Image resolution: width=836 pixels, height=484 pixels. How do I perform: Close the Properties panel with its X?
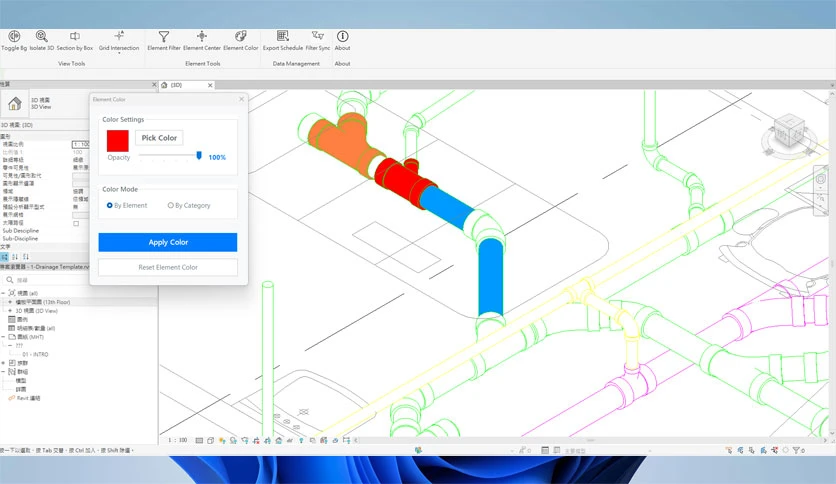154,84
